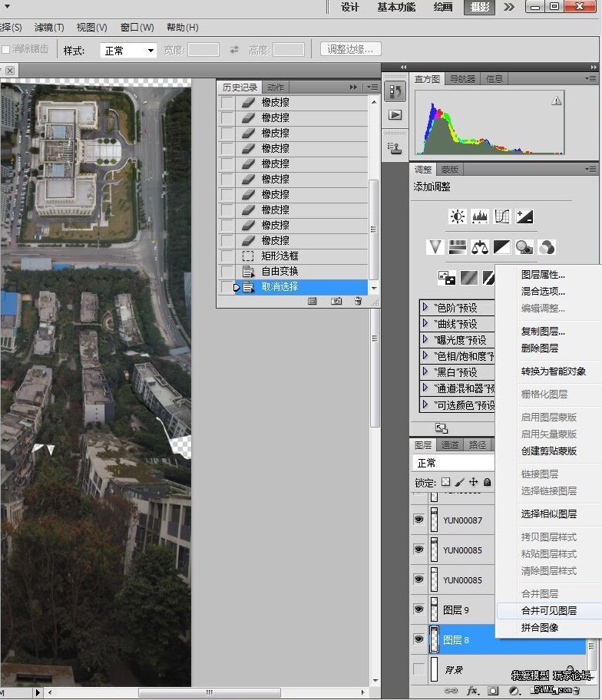Show the 背景 layer
The width and height of the screenshot is (602, 700).
coord(418,669)
